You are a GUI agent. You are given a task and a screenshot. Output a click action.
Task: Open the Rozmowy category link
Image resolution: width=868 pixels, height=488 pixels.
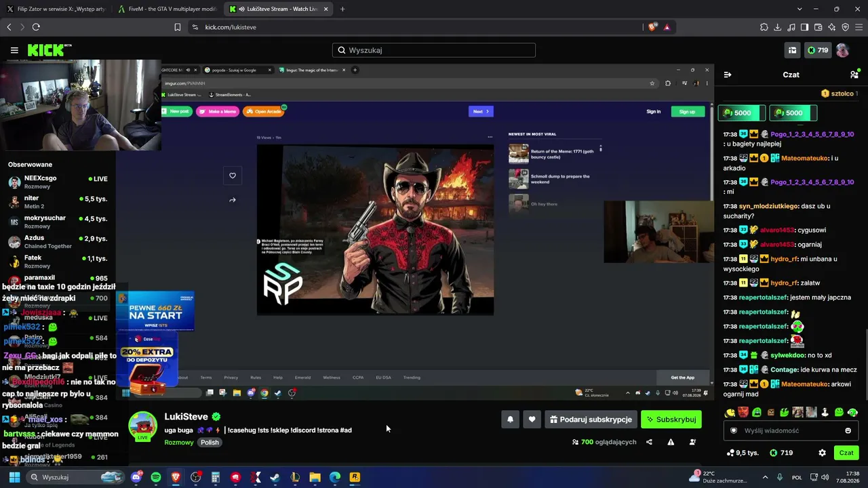[179, 443]
